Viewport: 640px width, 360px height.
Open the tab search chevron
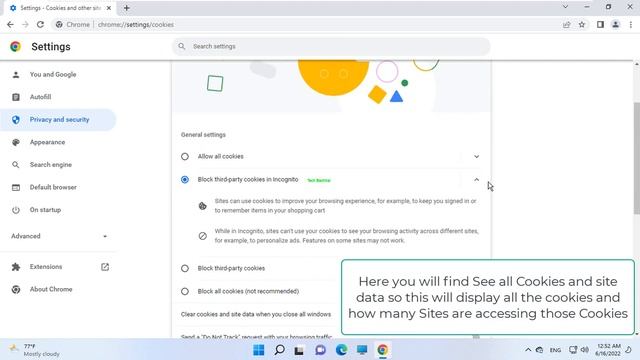tap(565, 7)
